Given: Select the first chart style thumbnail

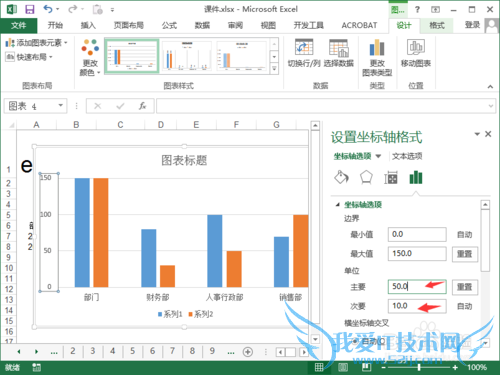Looking at the screenshot, I should 132,56.
